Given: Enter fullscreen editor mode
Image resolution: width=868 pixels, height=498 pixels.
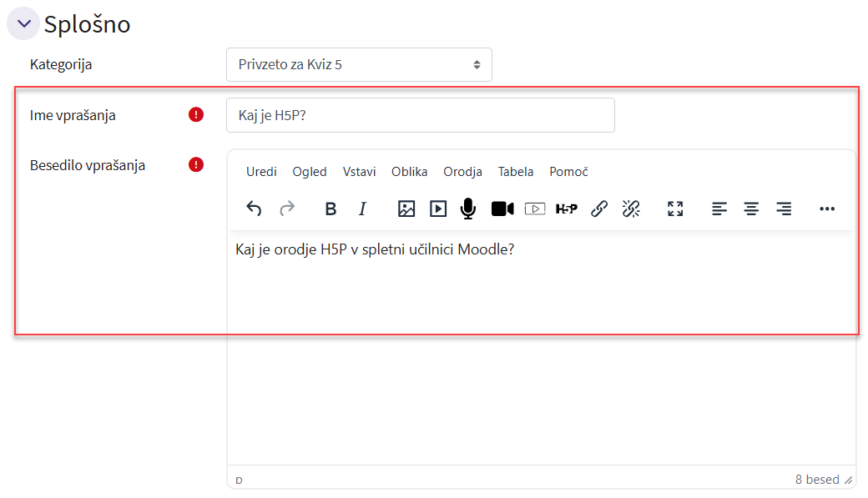Looking at the screenshot, I should point(675,209).
